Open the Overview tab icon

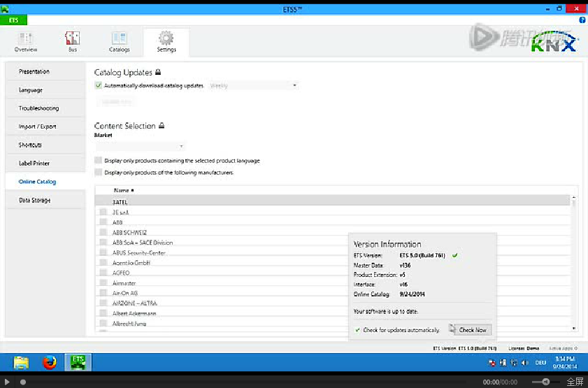tap(26, 38)
